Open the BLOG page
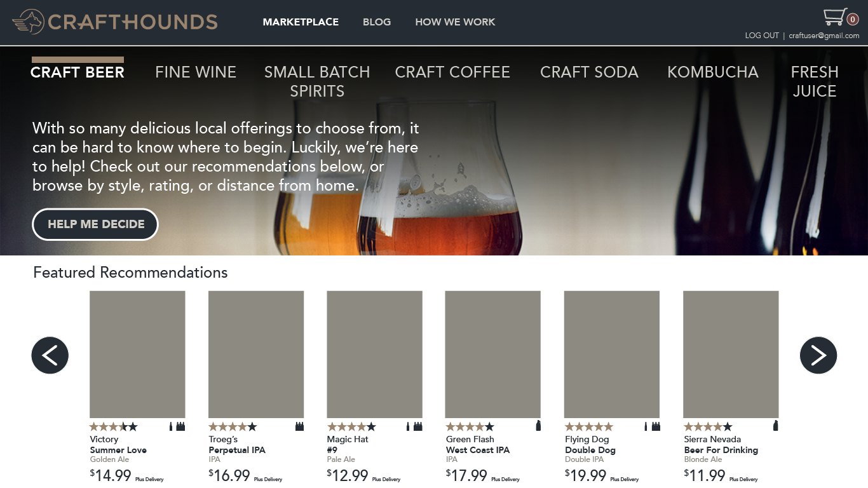 coord(377,22)
